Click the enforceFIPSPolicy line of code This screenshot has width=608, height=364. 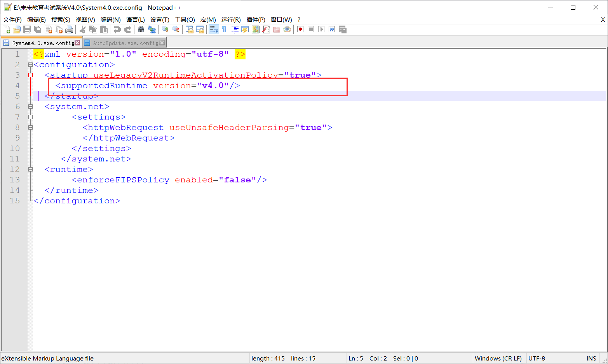[169, 180]
